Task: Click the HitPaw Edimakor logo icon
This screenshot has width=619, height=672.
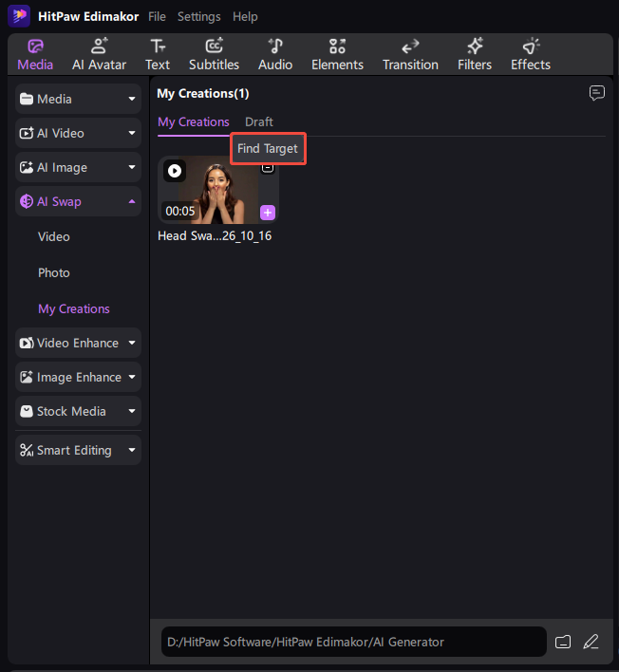Action: 19,16
